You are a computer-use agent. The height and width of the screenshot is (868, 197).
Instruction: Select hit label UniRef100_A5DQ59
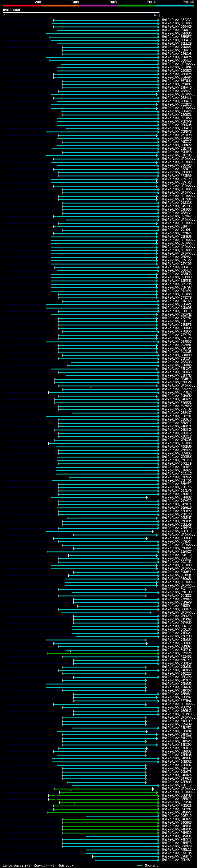coord(177,663)
